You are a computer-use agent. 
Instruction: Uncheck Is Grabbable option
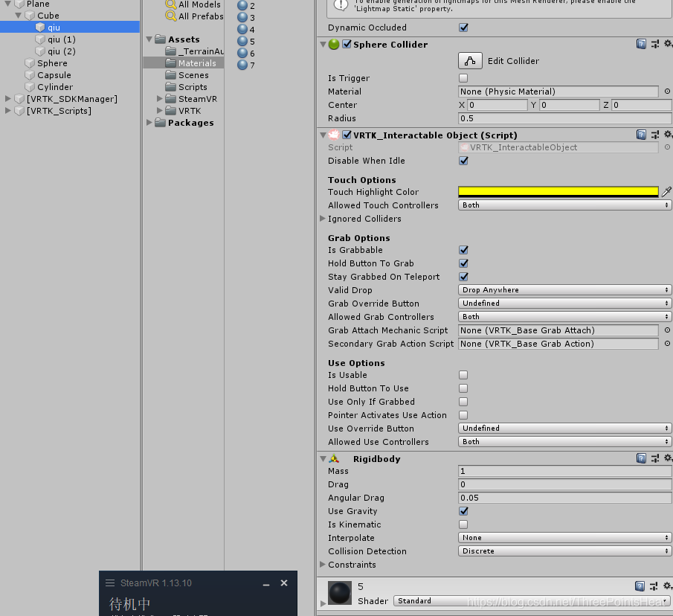(x=463, y=250)
